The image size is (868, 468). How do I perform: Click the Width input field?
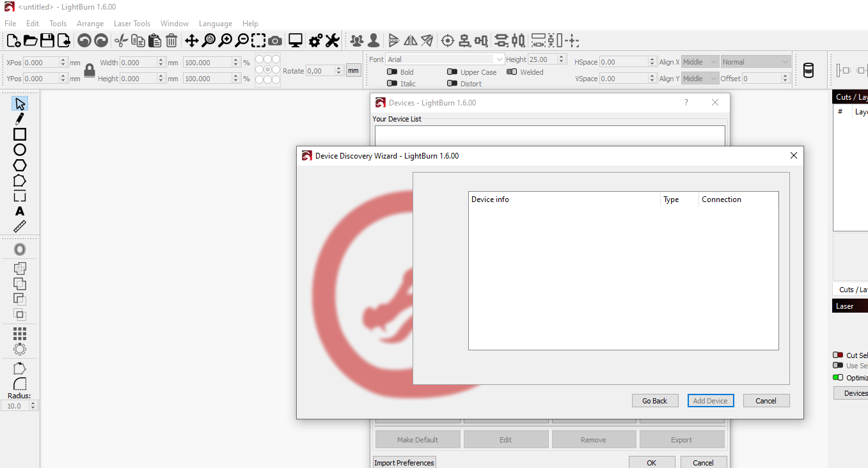click(x=143, y=63)
